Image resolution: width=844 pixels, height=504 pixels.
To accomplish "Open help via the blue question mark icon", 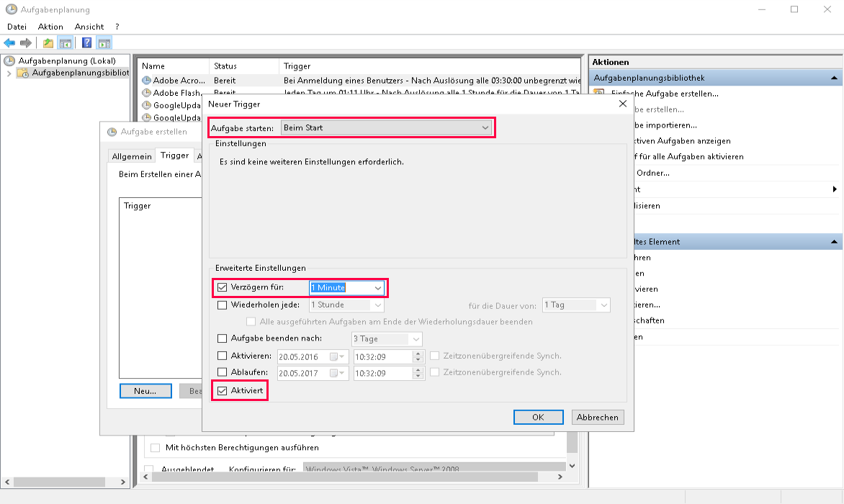I will pos(87,43).
